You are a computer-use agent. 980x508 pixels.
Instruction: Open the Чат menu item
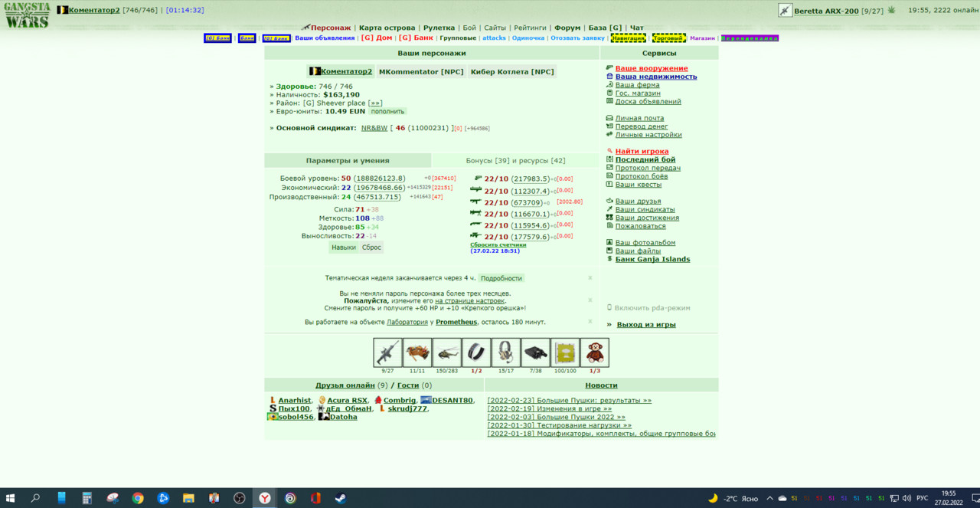[x=637, y=28]
